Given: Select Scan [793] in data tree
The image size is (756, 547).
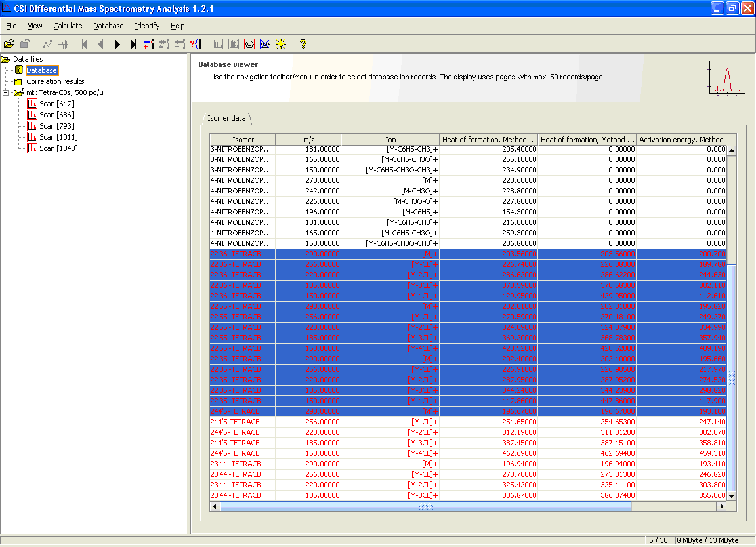Looking at the screenshot, I should tap(56, 126).
